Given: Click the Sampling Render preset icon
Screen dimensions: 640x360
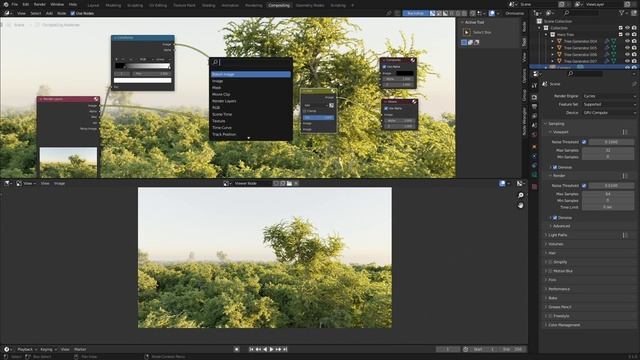Looking at the screenshot, I should [x=625, y=176].
